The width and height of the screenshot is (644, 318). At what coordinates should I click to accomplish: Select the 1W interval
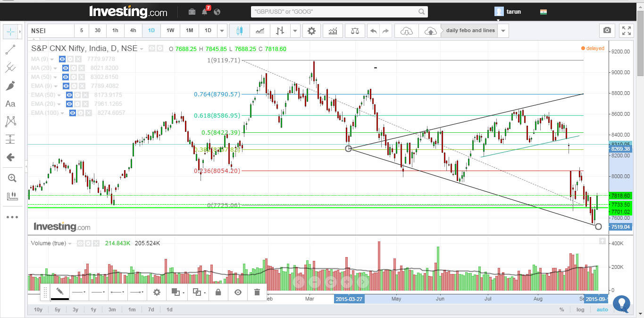coord(170,31)
